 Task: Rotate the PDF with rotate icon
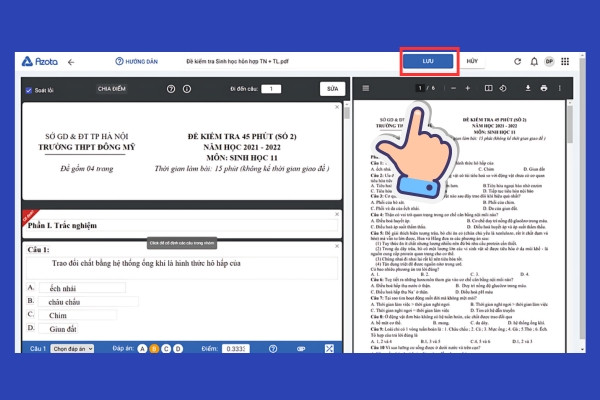[x=503, y=88]
